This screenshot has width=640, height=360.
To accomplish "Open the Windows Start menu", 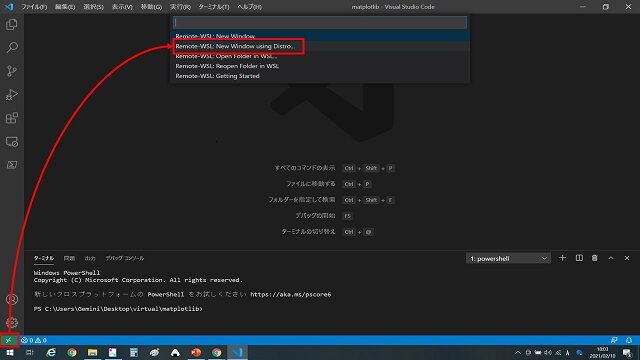I will pyautogui.click(x=9, y=352).
